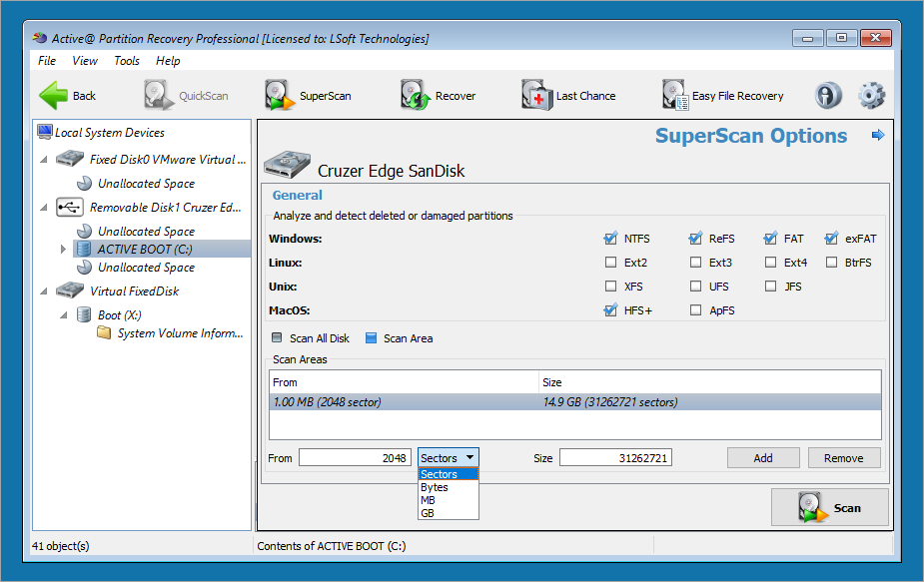Enable the JFS checkbox
Screen dimensions: 924x582
pyautogui.click(x=770, y=287)
